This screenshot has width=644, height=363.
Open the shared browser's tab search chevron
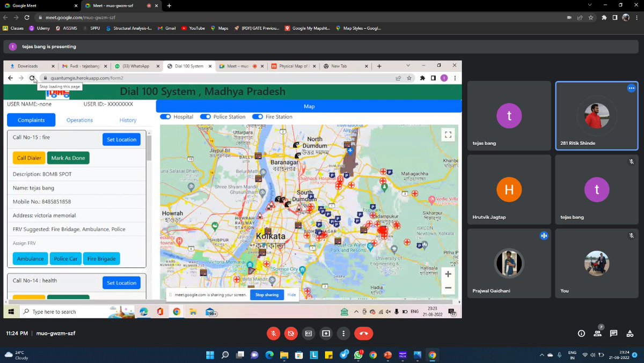pyautogui.click(x=407, y=65)
